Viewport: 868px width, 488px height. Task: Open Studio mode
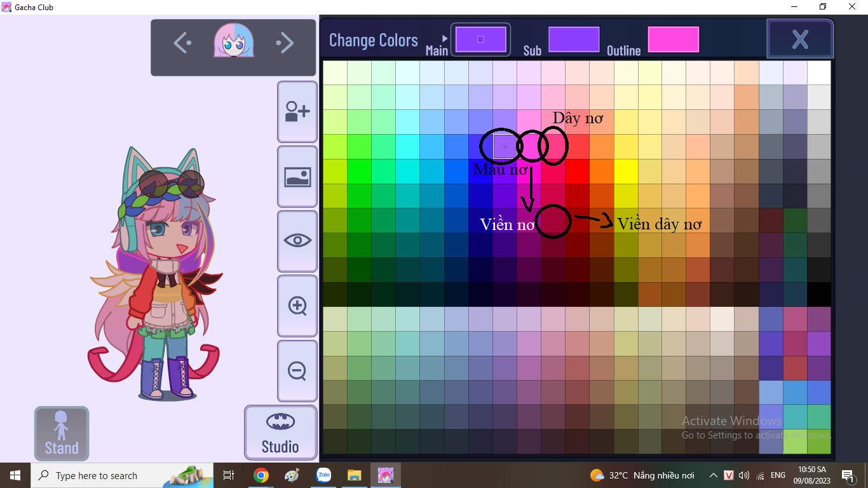(280, 433)
